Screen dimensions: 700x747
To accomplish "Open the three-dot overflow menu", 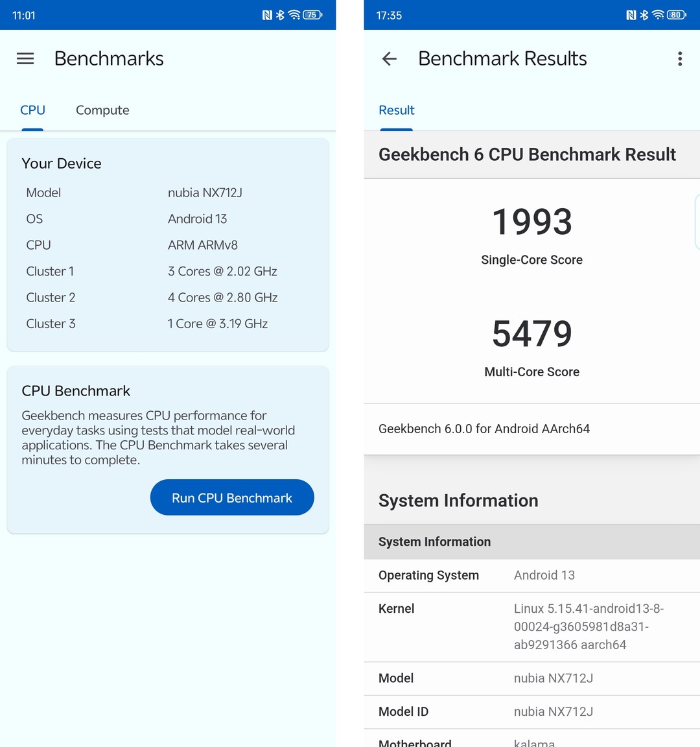I will tap(679, 59).
